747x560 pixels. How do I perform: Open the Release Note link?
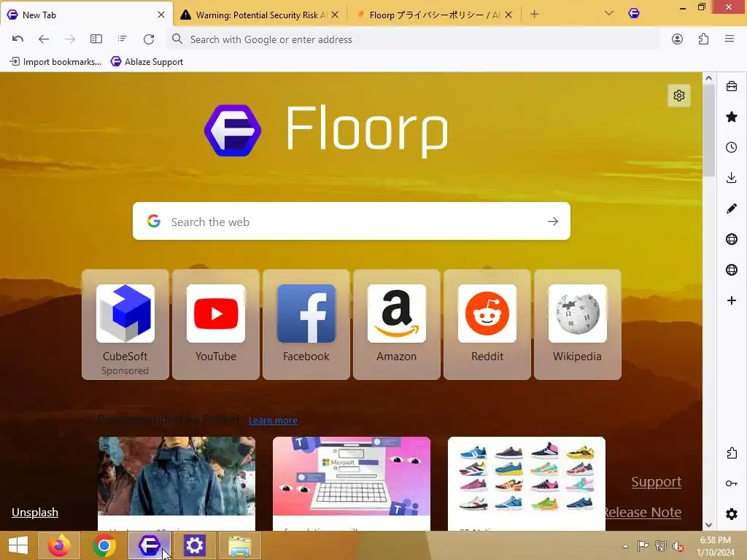642,513
